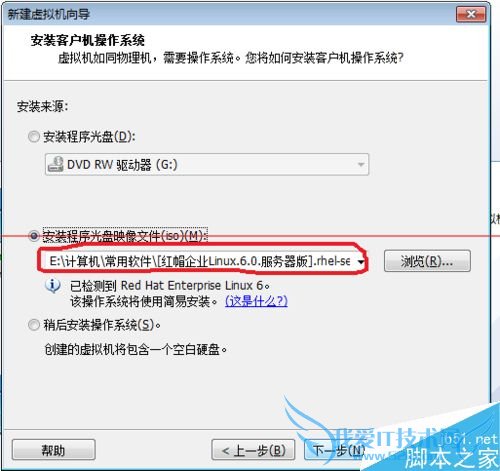Open the ISO path dropdown arrow

[360, 262]
